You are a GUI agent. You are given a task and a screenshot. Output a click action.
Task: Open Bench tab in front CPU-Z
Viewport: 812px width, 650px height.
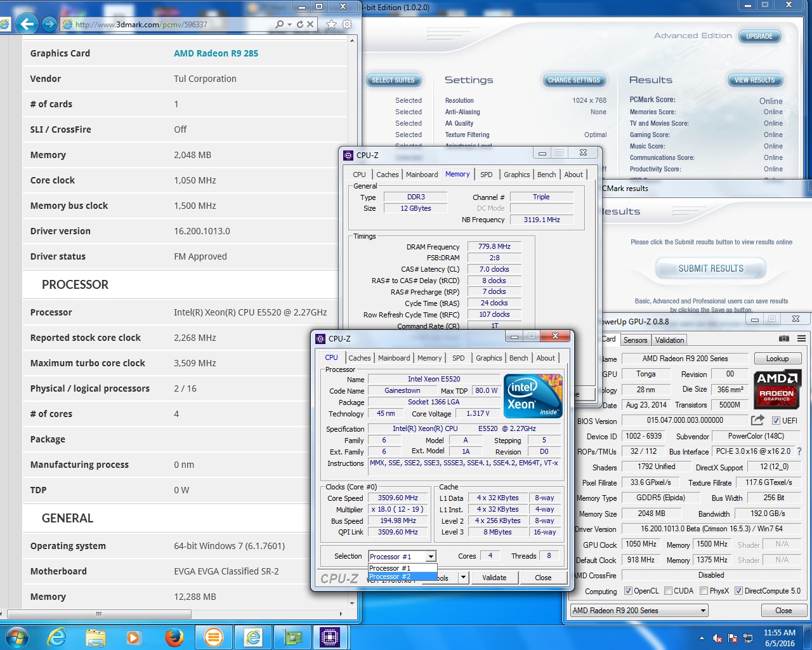pos(518,358)
